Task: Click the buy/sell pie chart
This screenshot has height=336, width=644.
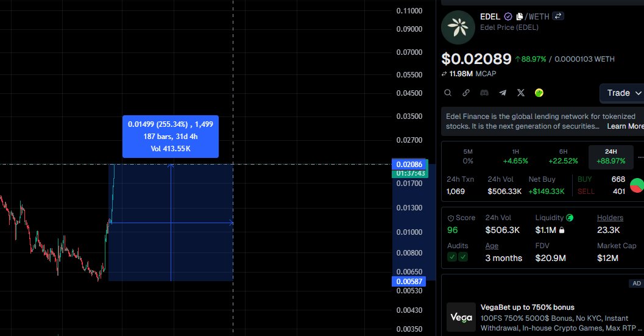Action: pos(637,185)
